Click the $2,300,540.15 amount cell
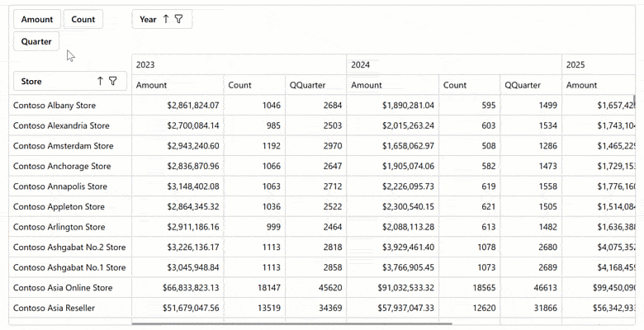Image resolution: width=644 pixels, height=330 pixels. pyautogui.click(x=393, y=206)
